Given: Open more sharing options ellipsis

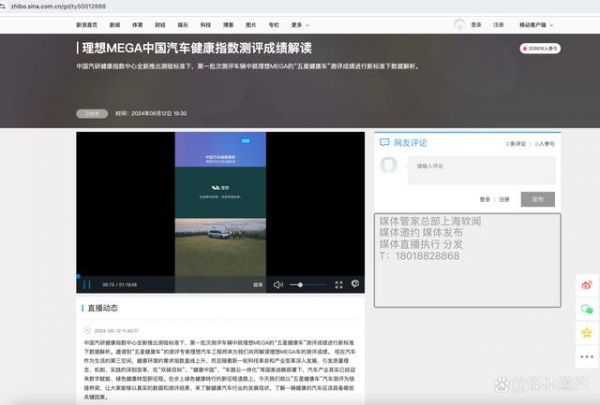Looking at the screenshot, I should point(587,356).
